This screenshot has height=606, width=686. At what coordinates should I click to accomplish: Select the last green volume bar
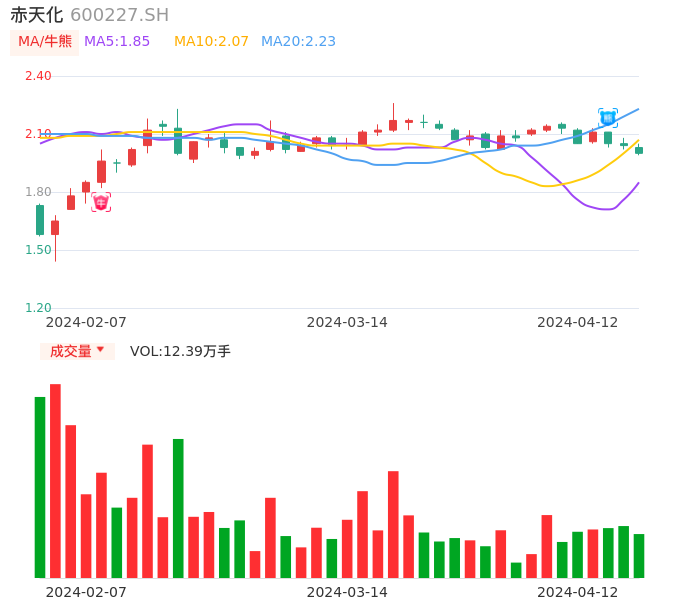tap(639, 555)
